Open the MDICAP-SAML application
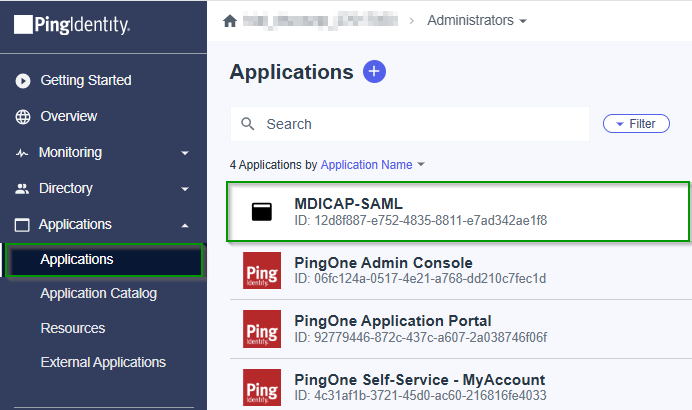692x410 pixels. point(458,211)
